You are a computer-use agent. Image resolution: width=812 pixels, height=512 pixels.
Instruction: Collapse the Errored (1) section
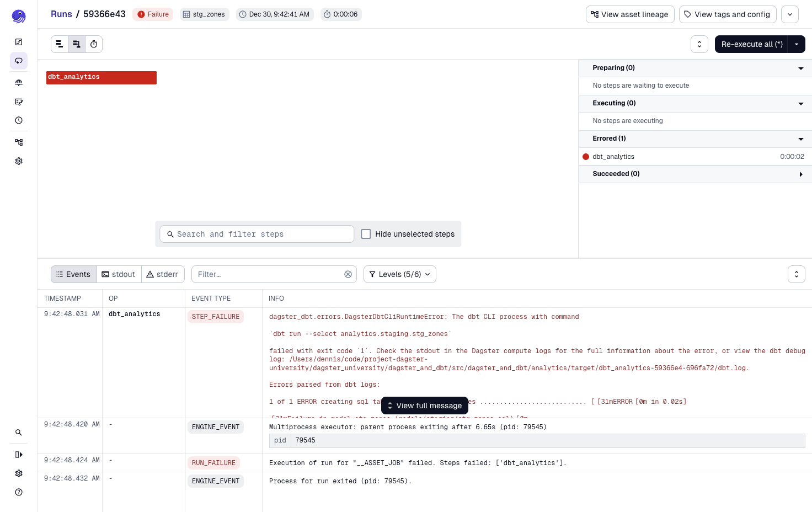800,138
